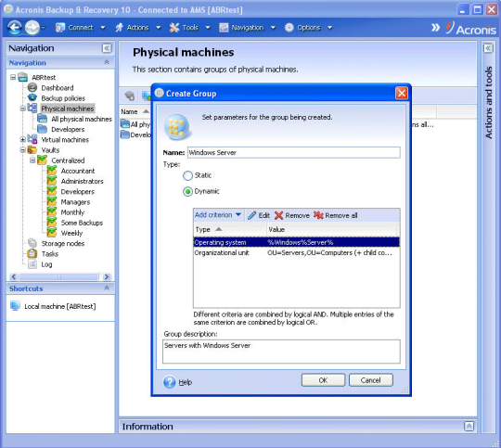Collapse the Centralized vaults node
Image resolution: width=501 pixels, height=448 pixels.
coord(32,160)
